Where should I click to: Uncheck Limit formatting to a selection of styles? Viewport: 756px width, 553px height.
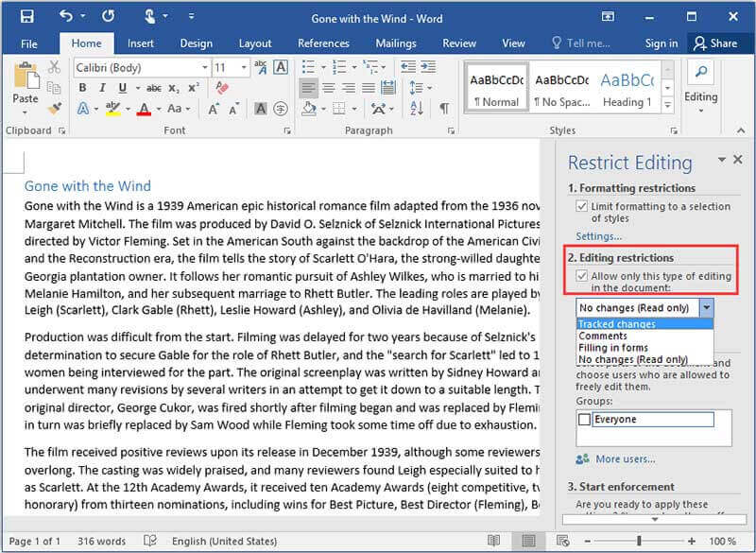click(581, 206)
